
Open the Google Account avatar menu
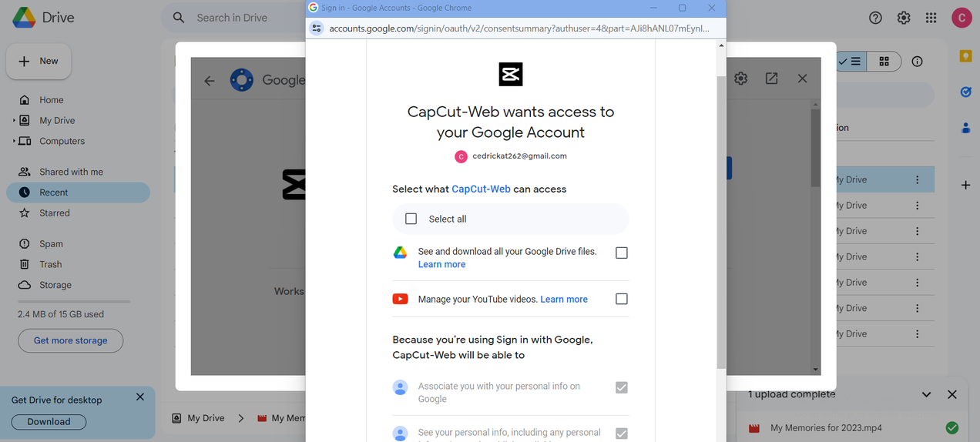coord(962,18)
